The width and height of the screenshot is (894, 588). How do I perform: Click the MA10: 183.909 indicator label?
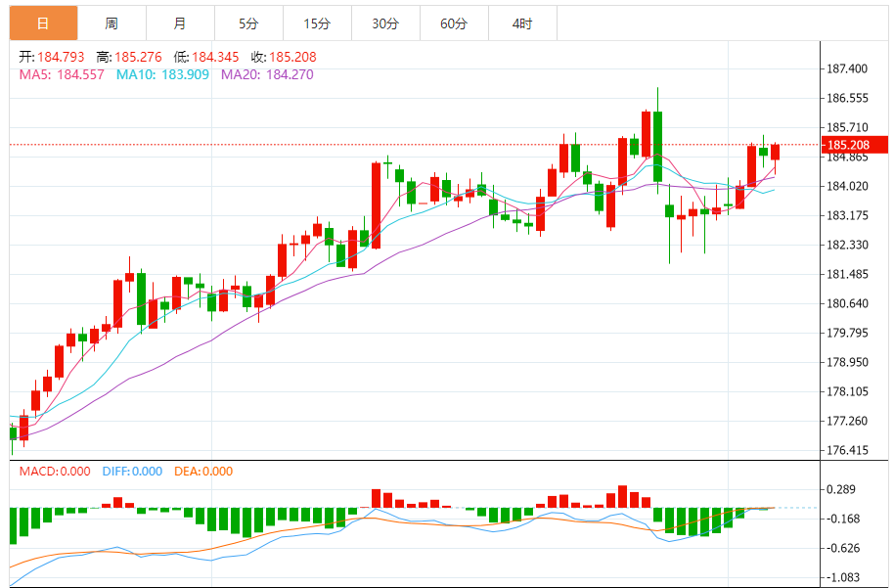pyautogui.click(x=162, y=74)
